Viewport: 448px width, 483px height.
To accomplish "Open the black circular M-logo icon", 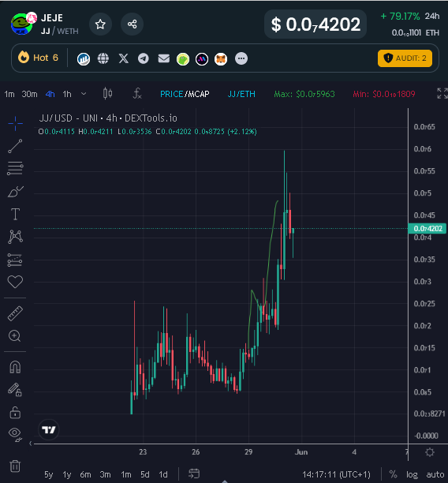I will point(202,59).
